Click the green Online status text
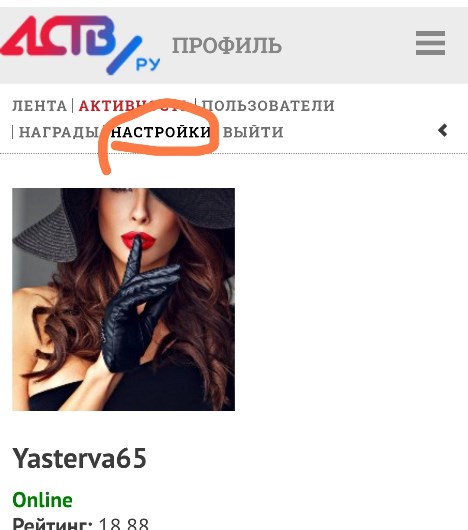The height and width of the screenshot is (530, 468). [x=42, y=500]
